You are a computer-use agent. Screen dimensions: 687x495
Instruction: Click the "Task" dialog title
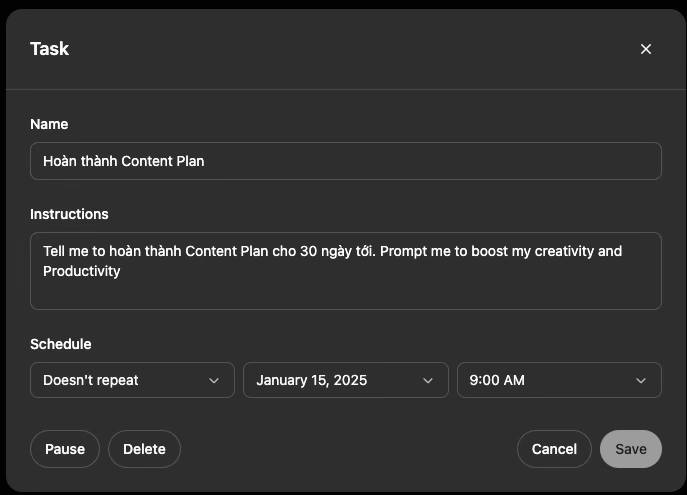tap(49, 49)
